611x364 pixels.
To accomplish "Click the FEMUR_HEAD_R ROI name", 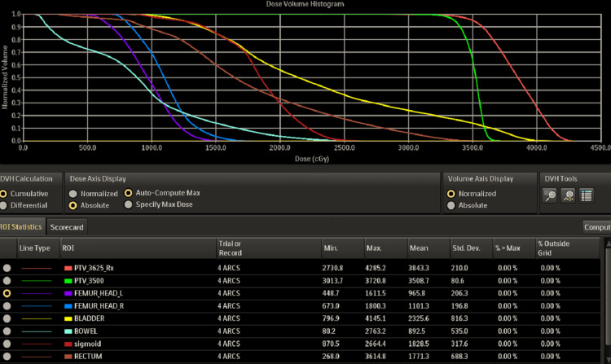I will point(99,306).
